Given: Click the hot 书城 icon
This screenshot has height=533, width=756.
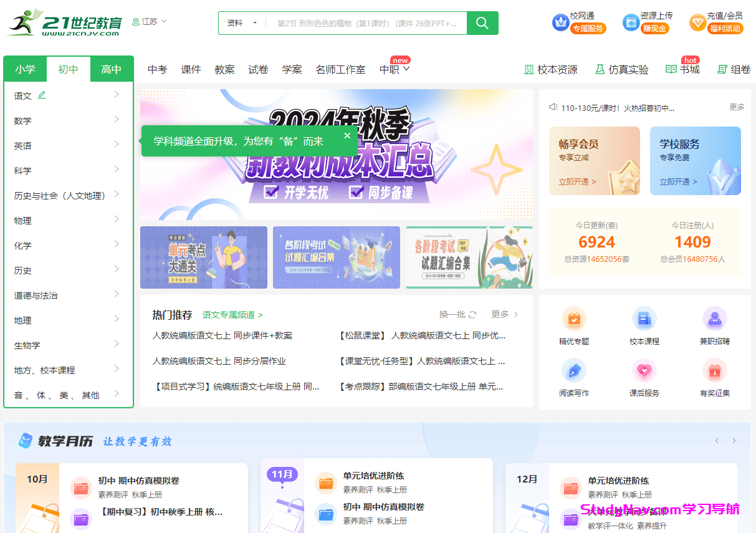Looking at the screenshot, I should click(x=682, y=70).
